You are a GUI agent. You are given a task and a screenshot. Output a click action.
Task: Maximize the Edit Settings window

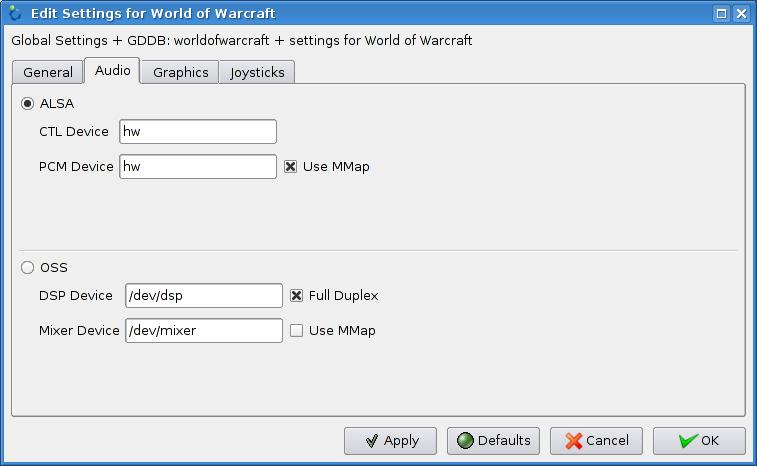point(722,13)
